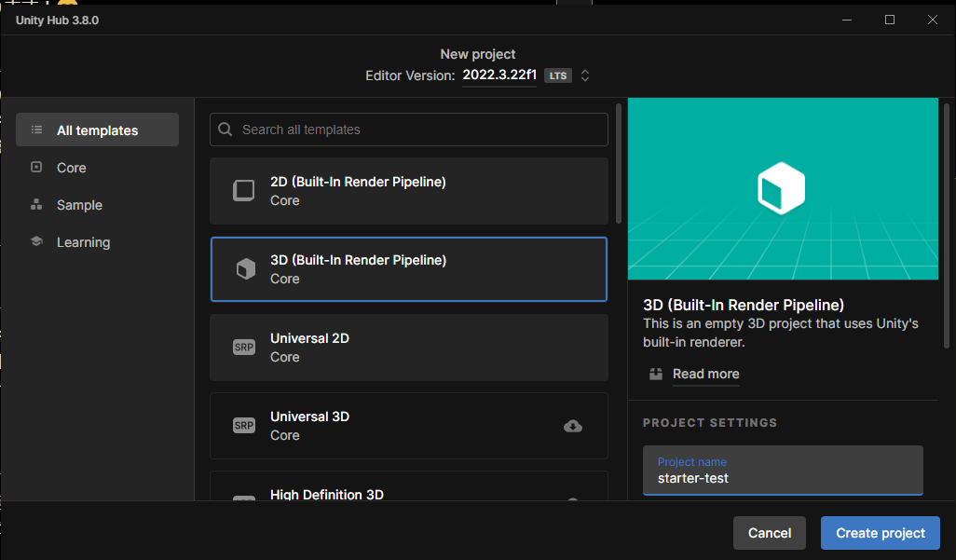Click the Search all templates field

point(419,130)
